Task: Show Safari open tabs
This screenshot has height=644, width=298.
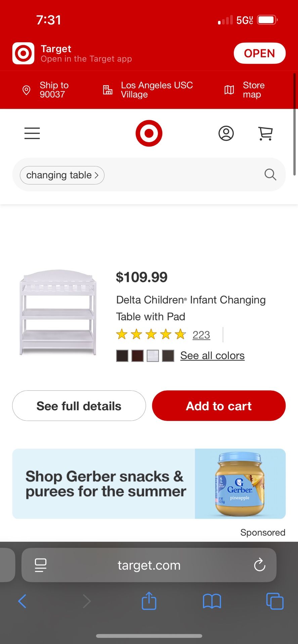Action: click(274, 601)
